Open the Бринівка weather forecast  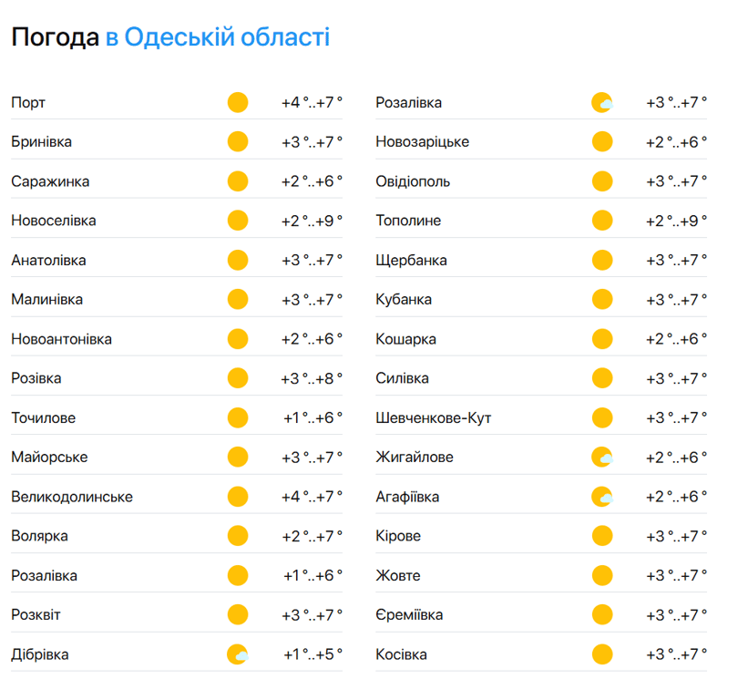click(42, 142)
